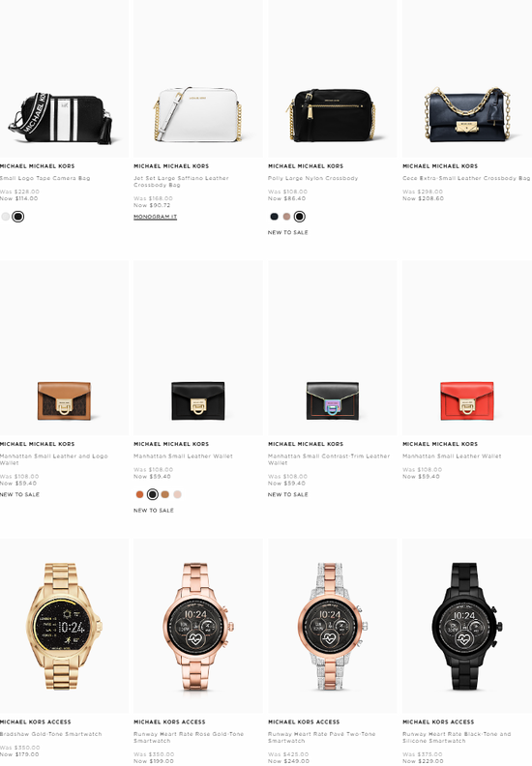Select white swatch for Small Logo Tape Camera Bag

[6, 217]
